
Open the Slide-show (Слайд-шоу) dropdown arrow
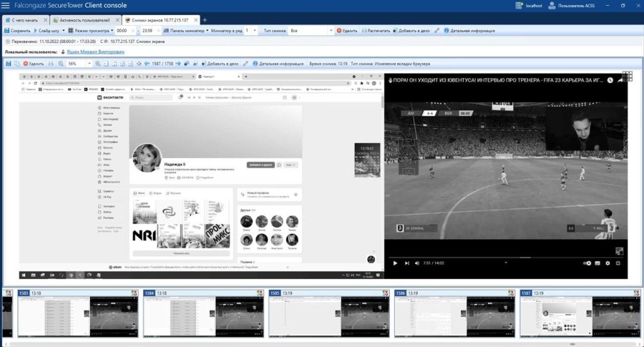62,30
